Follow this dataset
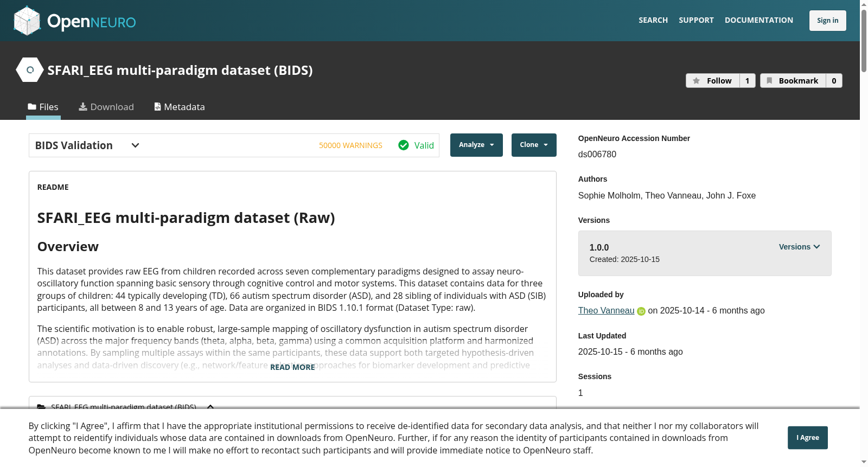This screenshot has width=868, height=467. 713,81
